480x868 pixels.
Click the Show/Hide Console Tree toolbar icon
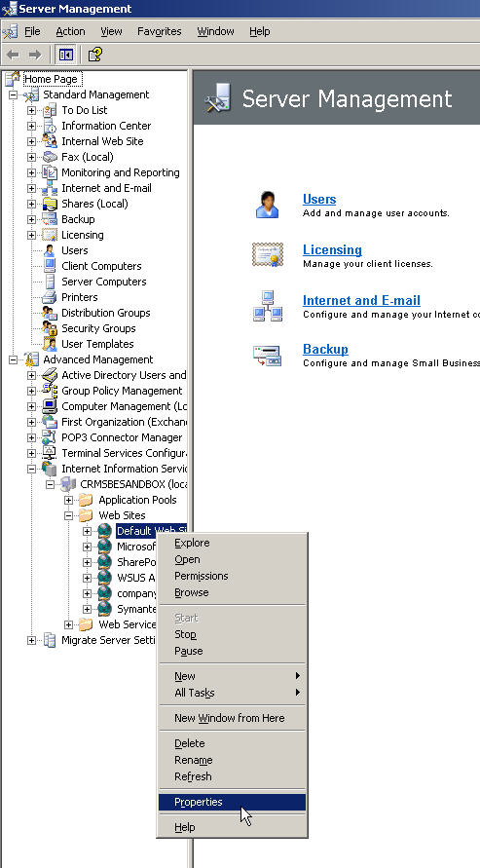click(66, 55)
